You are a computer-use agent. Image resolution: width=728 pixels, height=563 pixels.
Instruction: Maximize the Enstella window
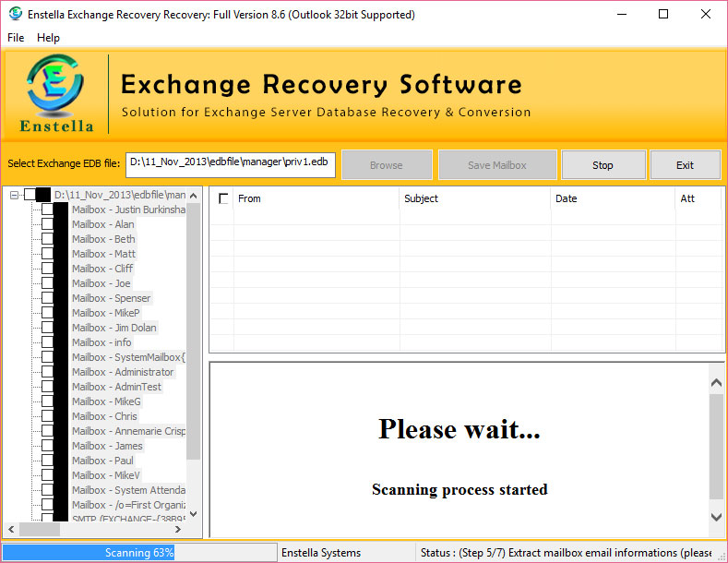pos(663,15)
